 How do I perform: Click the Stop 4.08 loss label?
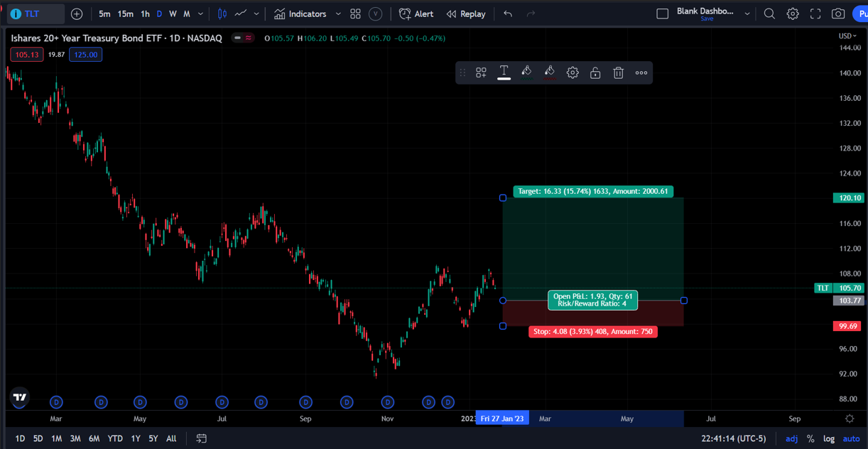pyautogui.click(x=593, y=332)
